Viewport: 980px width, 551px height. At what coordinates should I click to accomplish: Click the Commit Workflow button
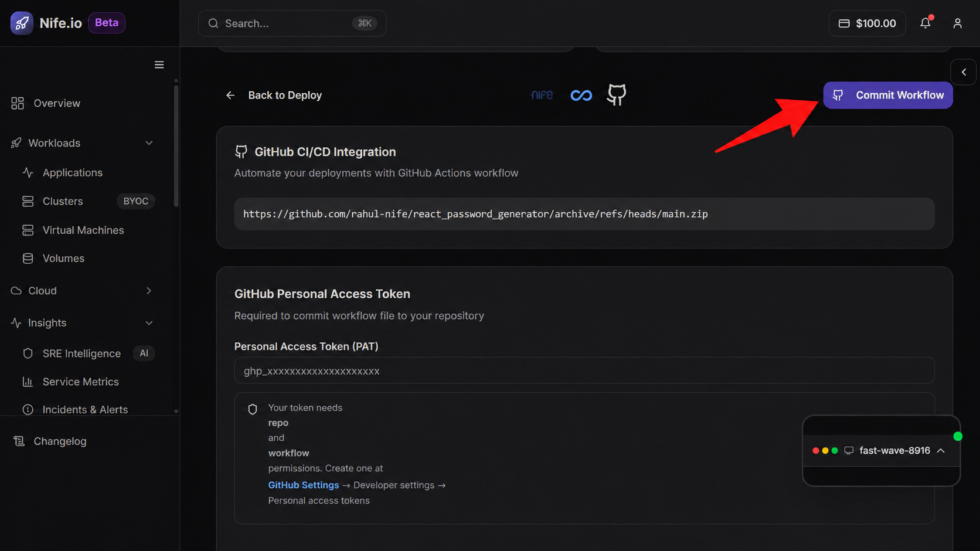point(887,95)
